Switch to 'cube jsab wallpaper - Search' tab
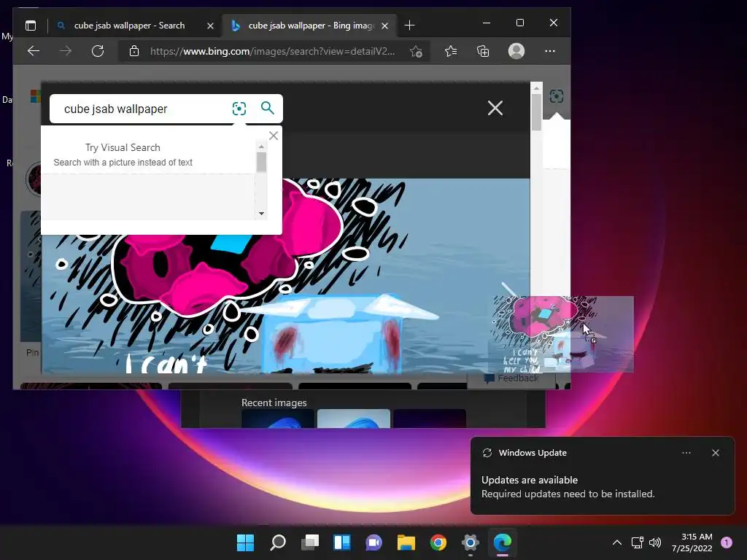Screen dimensions: 747x560 click(x=129, y=26)
